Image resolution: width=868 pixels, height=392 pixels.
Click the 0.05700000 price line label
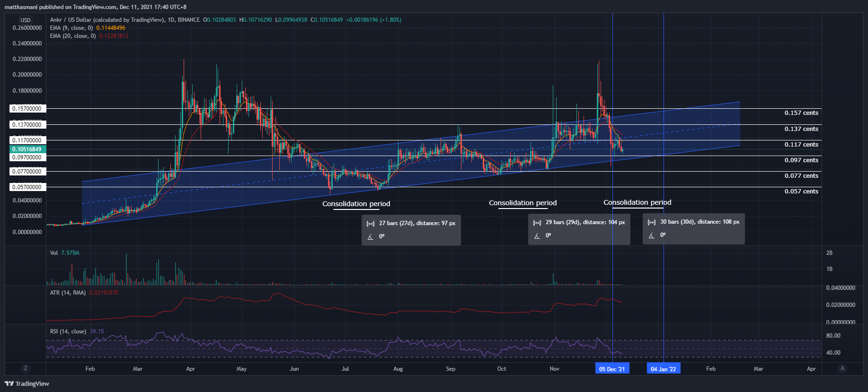point(27,187)
